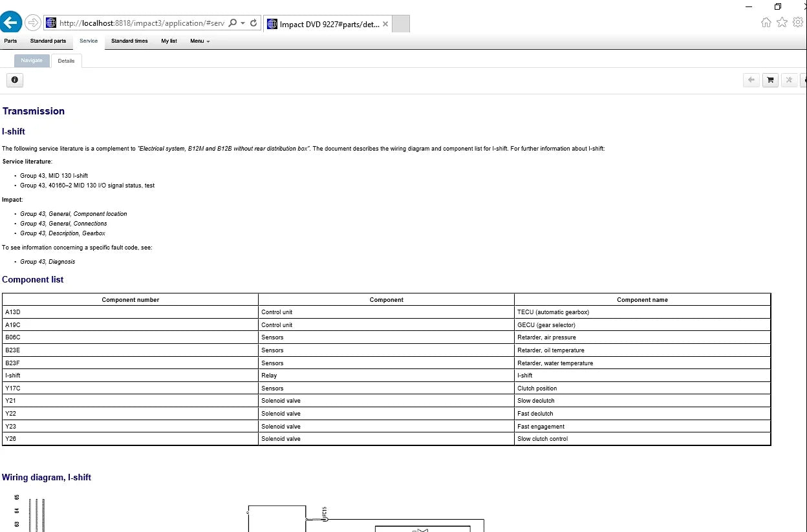
Task: Expand the Menu dropdown
Action: pos(200,41)
